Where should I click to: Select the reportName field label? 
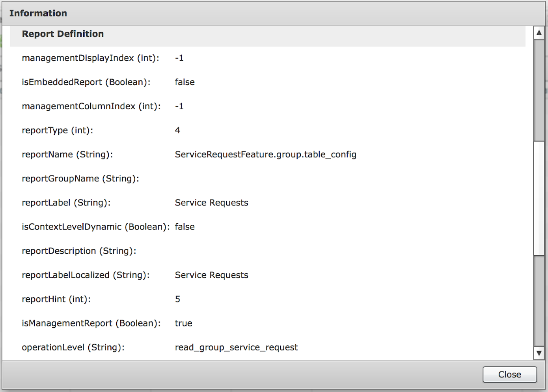[x=67, y=155]
